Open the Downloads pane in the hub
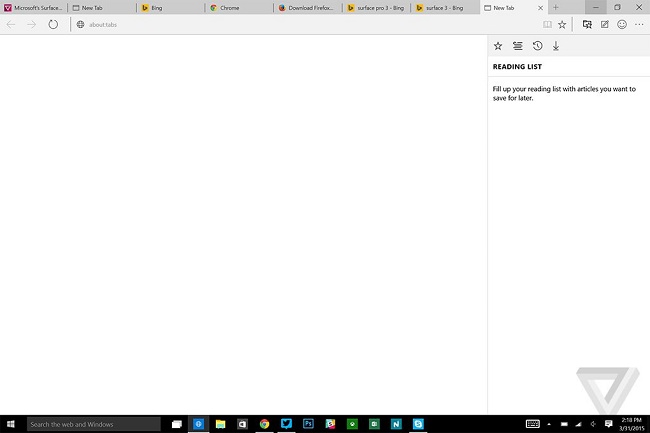The width and height of the screenshot is (650, 433). 556,46
